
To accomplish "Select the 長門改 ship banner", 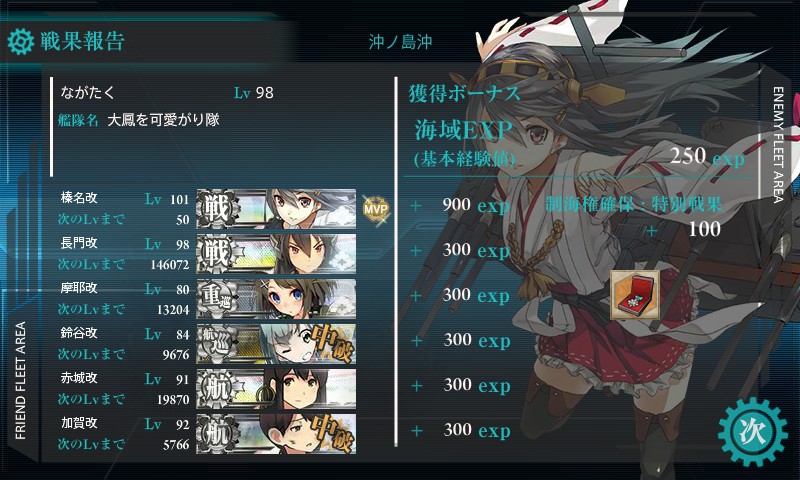I will tap(276, 254).
